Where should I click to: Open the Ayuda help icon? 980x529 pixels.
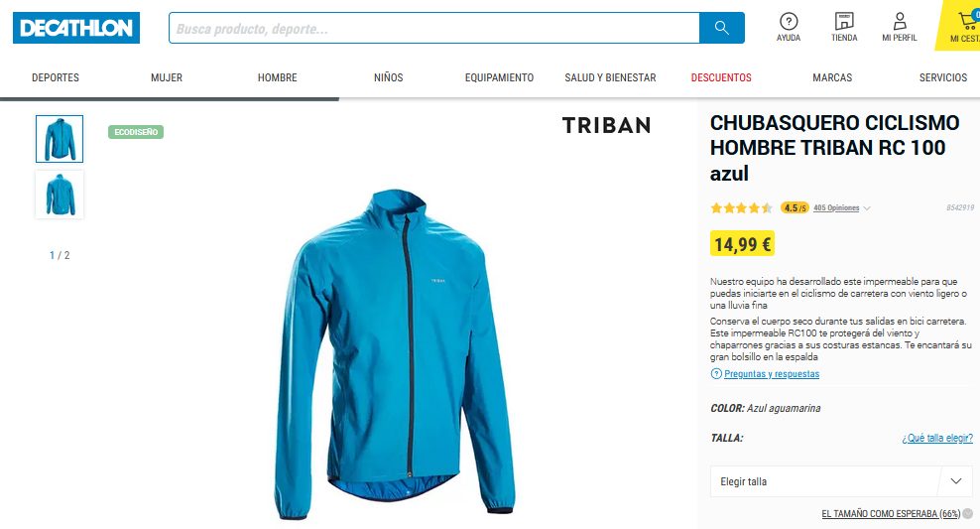789,28
